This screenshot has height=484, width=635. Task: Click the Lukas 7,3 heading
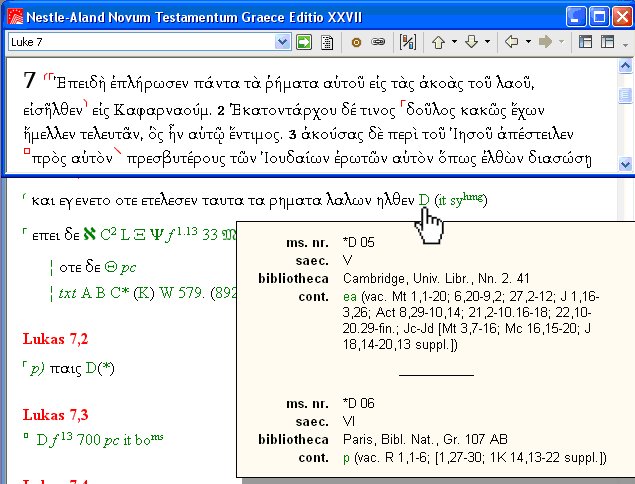(55, 415)
